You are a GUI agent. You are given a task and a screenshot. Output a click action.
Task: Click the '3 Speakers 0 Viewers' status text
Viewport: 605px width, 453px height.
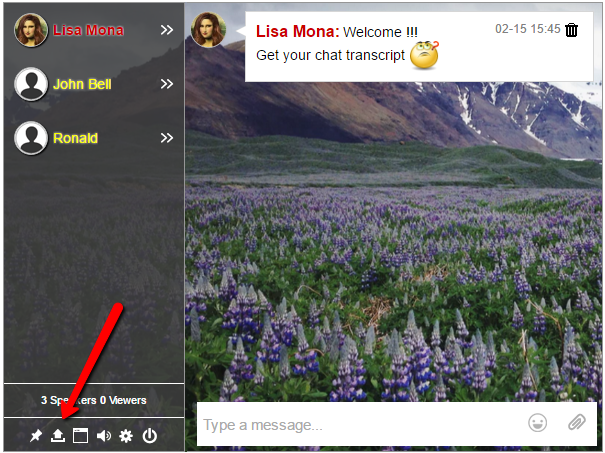pyautogui.click(x=94, y=400)
